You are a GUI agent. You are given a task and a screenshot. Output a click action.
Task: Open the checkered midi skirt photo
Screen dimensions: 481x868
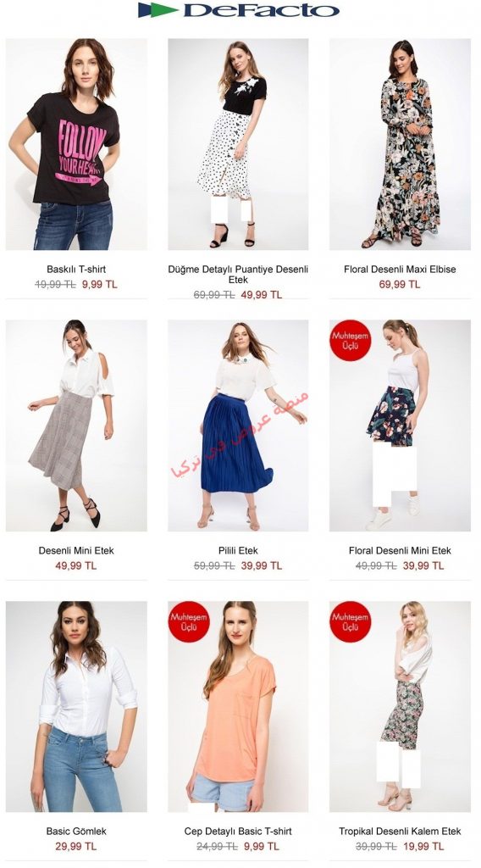point(76,426)
